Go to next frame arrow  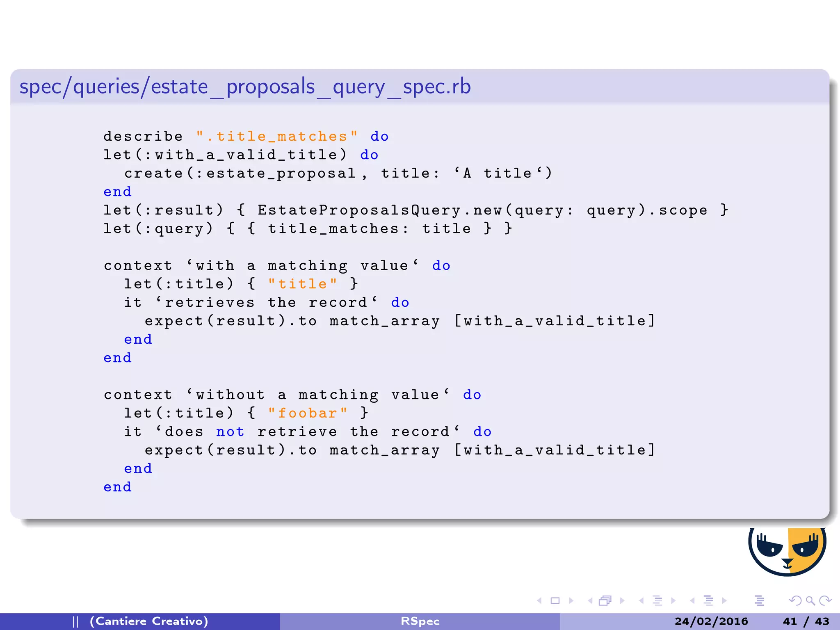point(622,600)
